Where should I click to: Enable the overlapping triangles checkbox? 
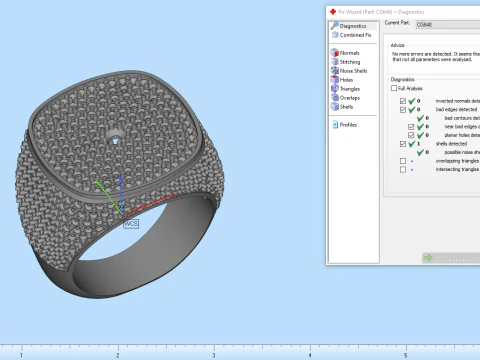(x=403, y=161)
